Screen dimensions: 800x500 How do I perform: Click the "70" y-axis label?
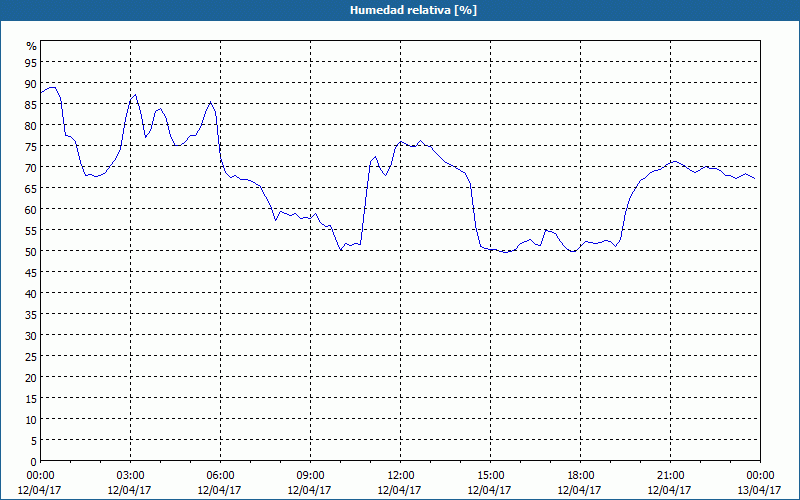tap(31, 167)
